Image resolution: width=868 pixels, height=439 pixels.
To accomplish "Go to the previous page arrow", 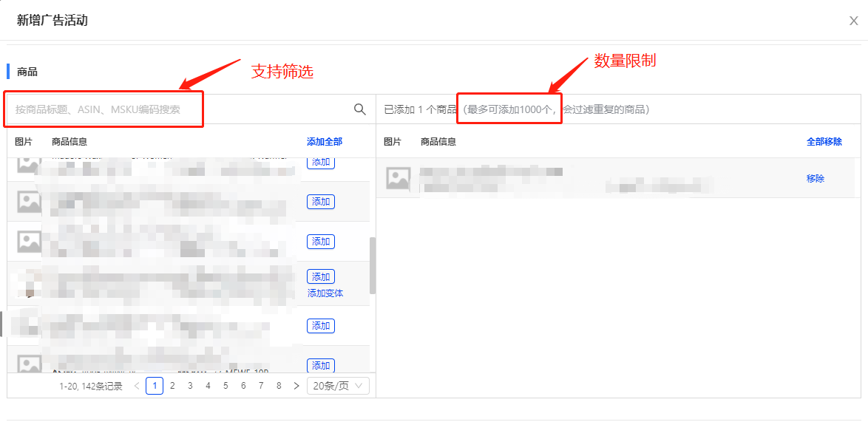I will pos(137,386).
